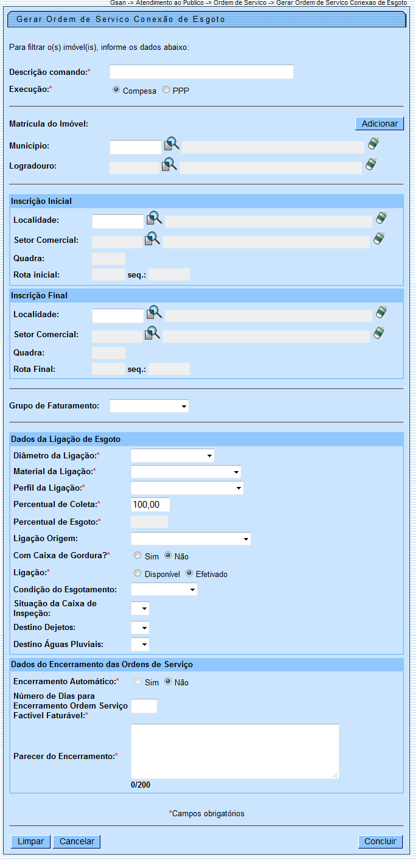Click the Campos obrigatórios note
The width and height of the screenshot is (418, 868).
coord(206,813)
